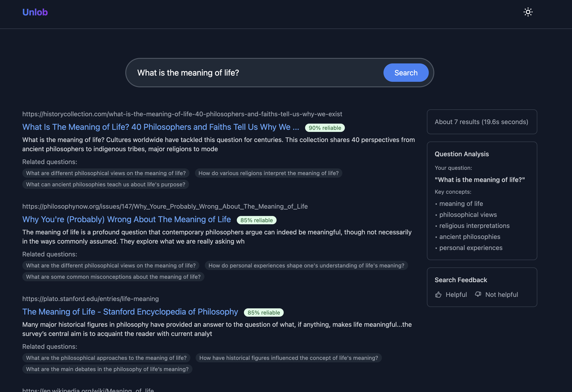Image resolution: width=572 pixels, height=392 pixels.
Task: Open the 40 Philosophers and Faiths result
Action: (160, 127)
